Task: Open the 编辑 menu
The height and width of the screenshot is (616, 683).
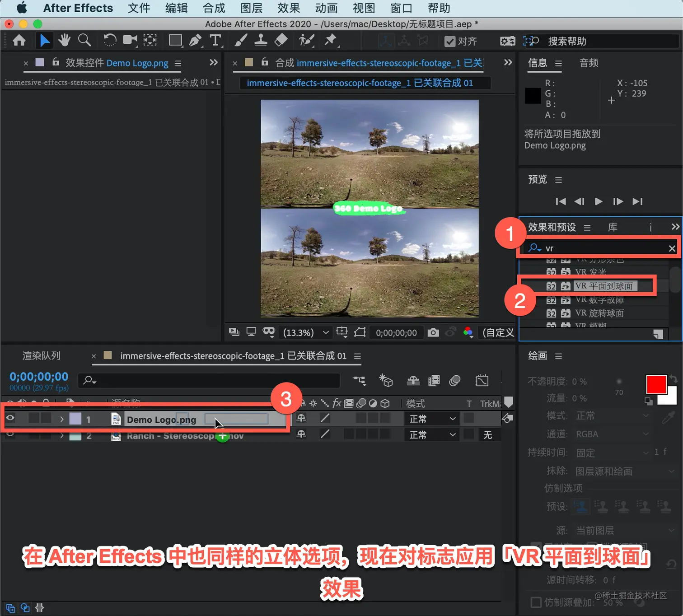Action: (x=176, y=8)
